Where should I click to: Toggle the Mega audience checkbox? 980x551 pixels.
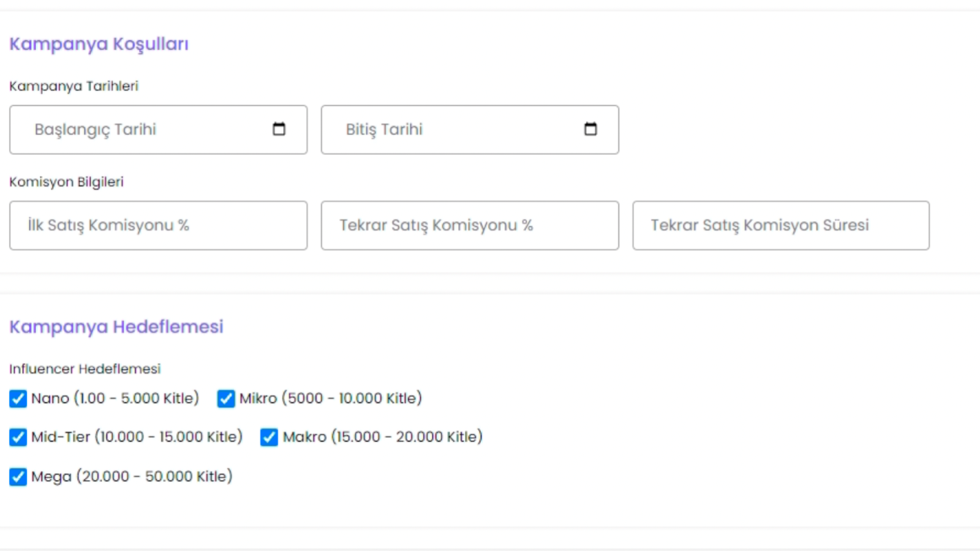coord(18,476)
